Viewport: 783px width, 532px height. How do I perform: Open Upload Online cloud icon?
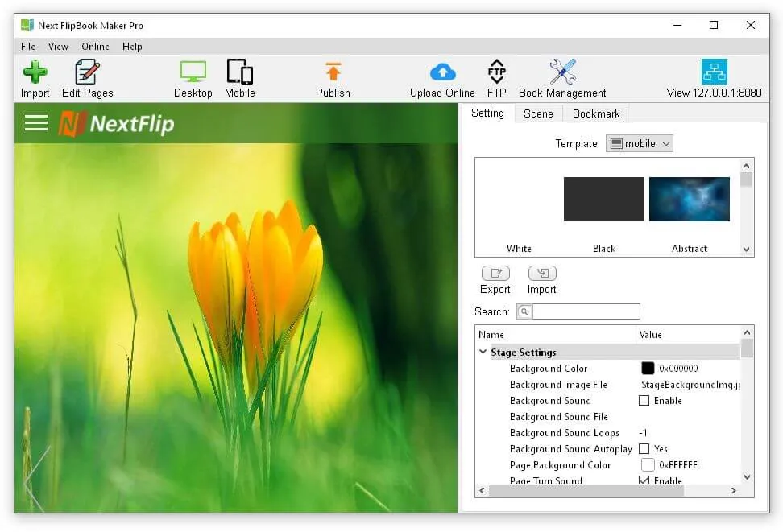click(442, 72)
